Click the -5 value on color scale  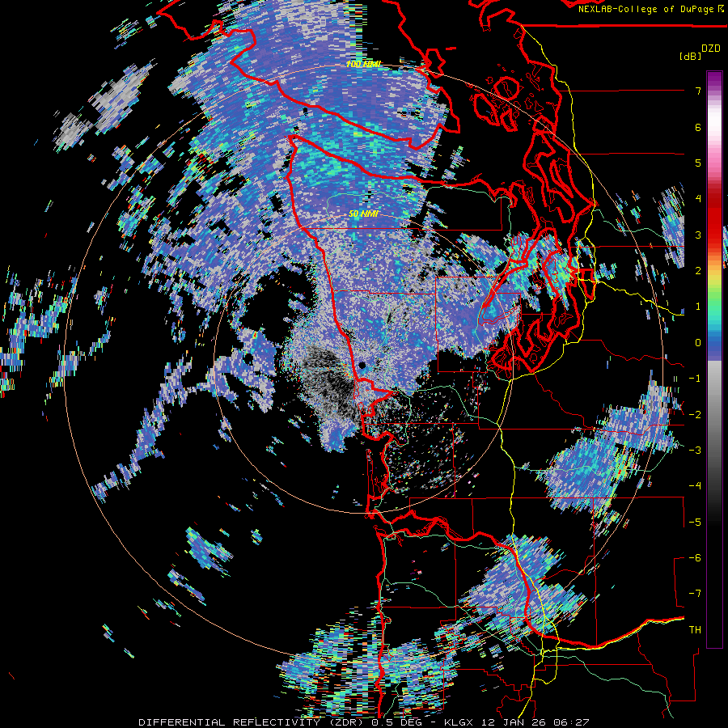pos(695,522)
